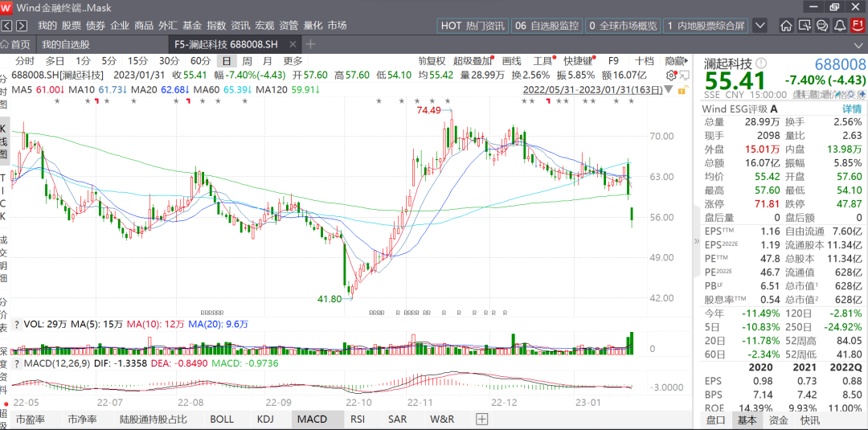Switch right panel to 快讯 tab
The height and width of the screenshot is (430, 868).
(x=810, y=420)
